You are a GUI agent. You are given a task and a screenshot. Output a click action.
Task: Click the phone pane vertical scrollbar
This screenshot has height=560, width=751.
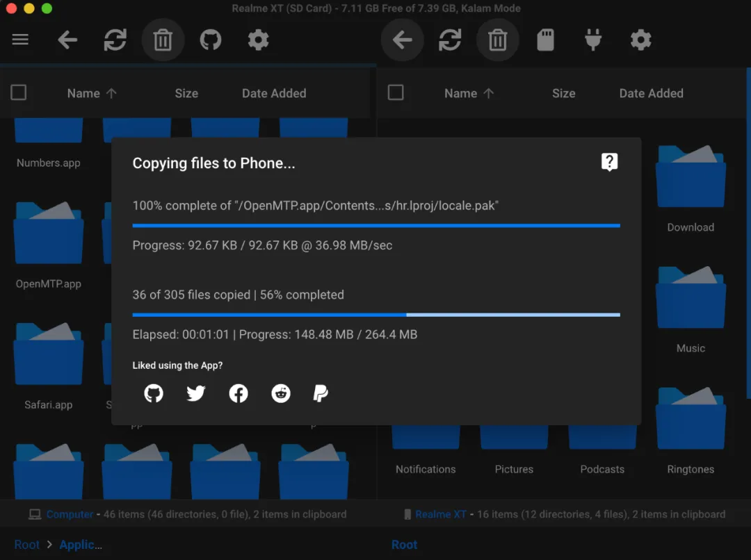point(748,233)
